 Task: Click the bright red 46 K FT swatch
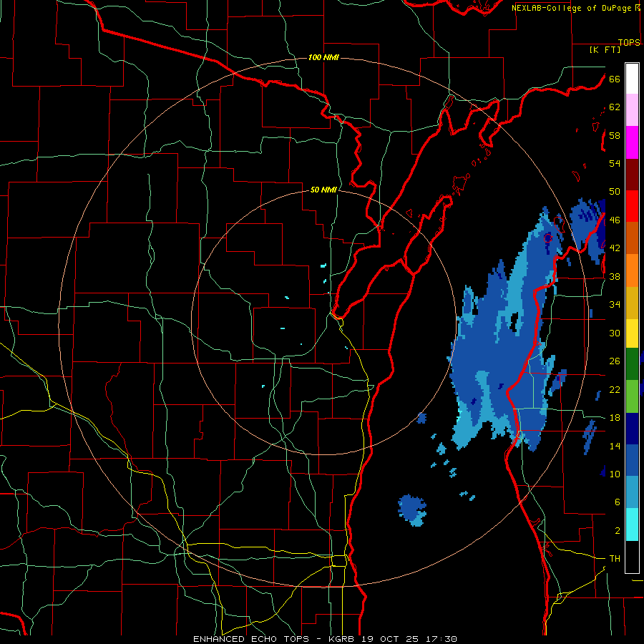coord(632,206)
